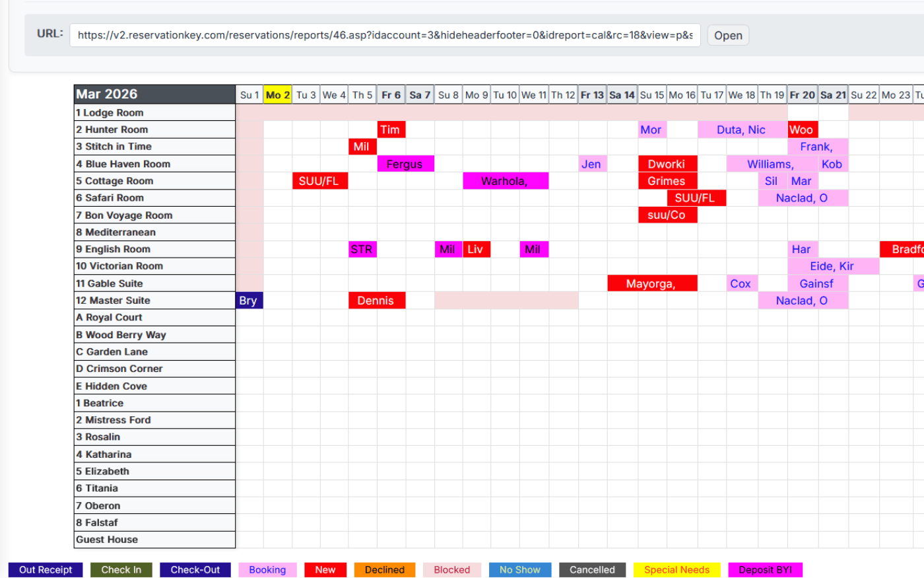This screenshot has width=924, height=578.
Task: Click the No Show legend swatch
Action: [520, 569]
